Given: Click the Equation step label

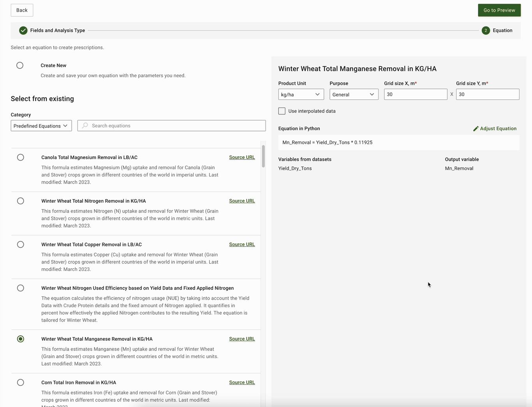Looking at the screenshot, I should click(502, 30).
